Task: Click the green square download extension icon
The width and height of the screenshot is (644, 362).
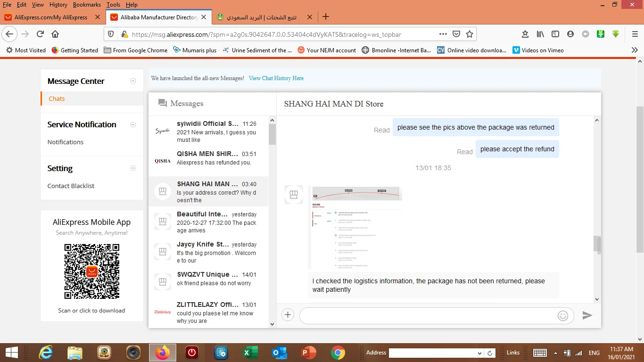Action: (x=601, y=34)
